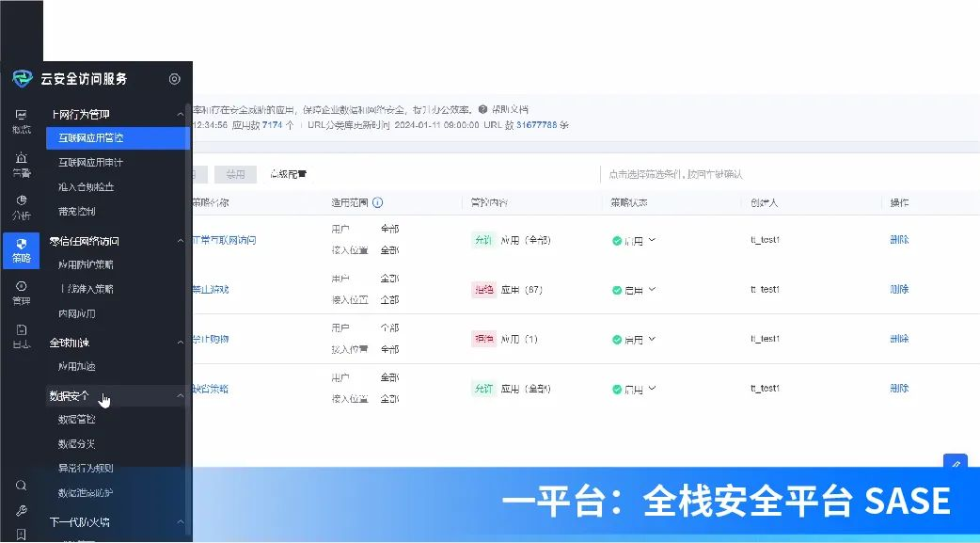Viewport: 980px width, 543px height.
Task: Select the 管理 management eye icon
Action: 21,292
